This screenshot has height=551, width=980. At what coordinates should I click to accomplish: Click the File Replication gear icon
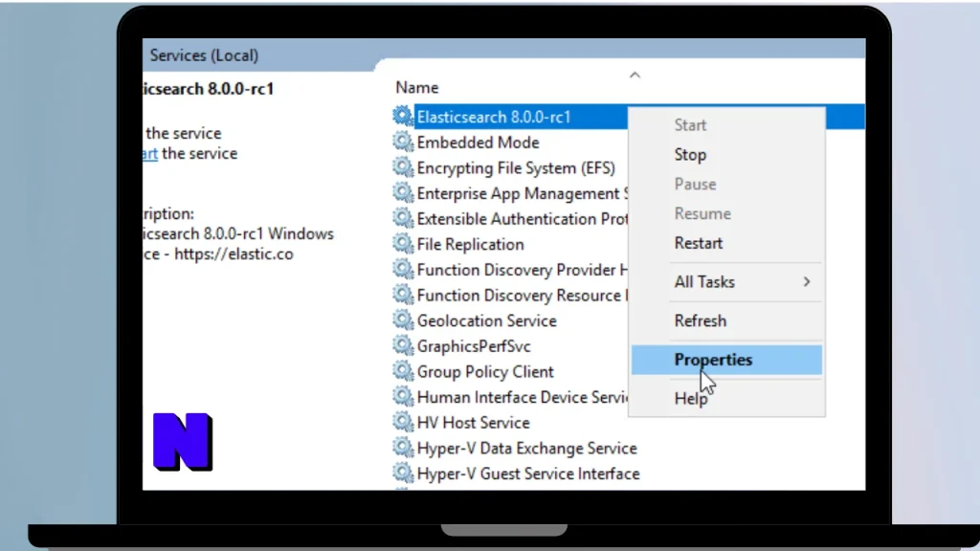pyautogui.click(x=403, y=244)
